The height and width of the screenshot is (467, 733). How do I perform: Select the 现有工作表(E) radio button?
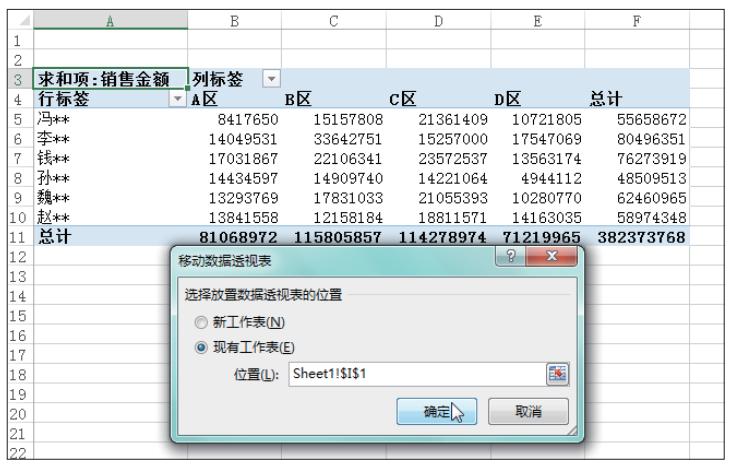click(201, 347)
